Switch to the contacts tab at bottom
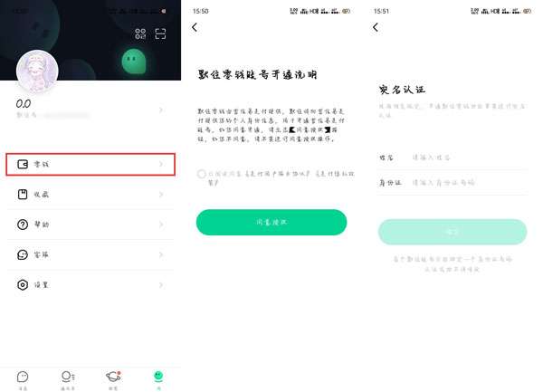Image resolution: width=543 pixels, height=392 pixels. [68, 380]
